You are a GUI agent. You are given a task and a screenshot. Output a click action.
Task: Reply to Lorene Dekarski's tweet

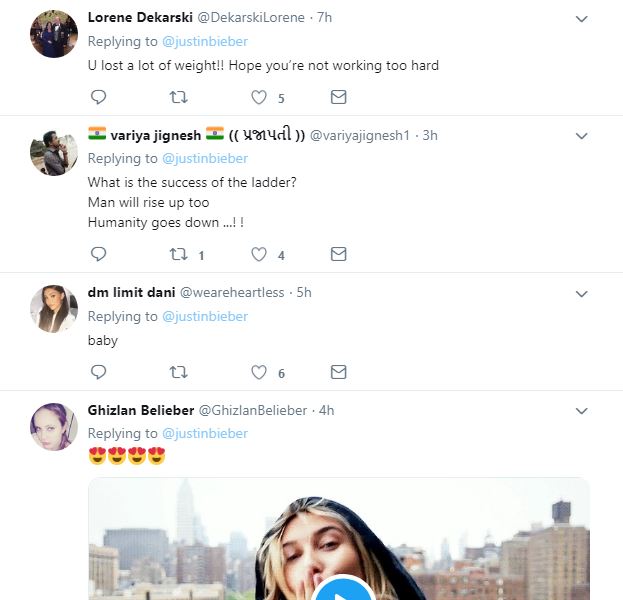[98, 97]
